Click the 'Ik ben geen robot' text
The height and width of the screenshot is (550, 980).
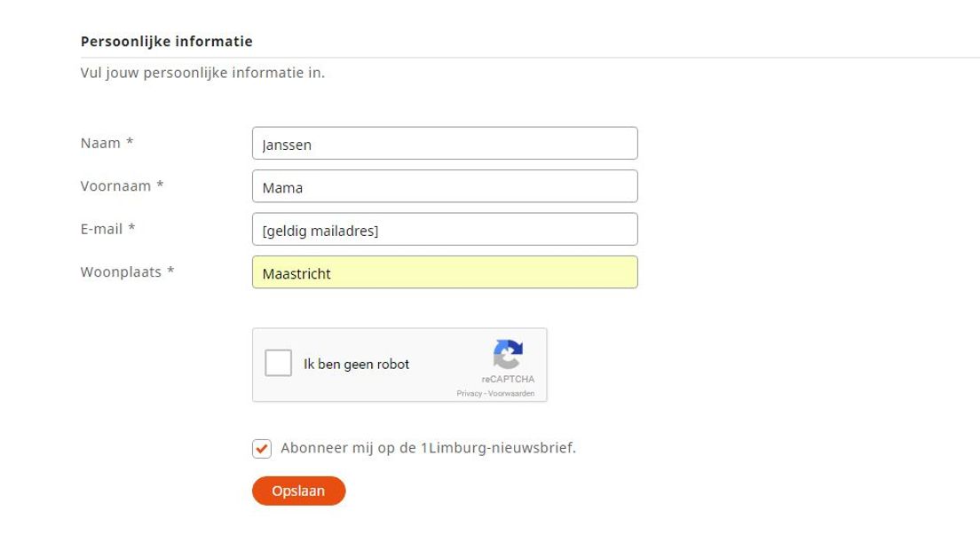(356, 364)
